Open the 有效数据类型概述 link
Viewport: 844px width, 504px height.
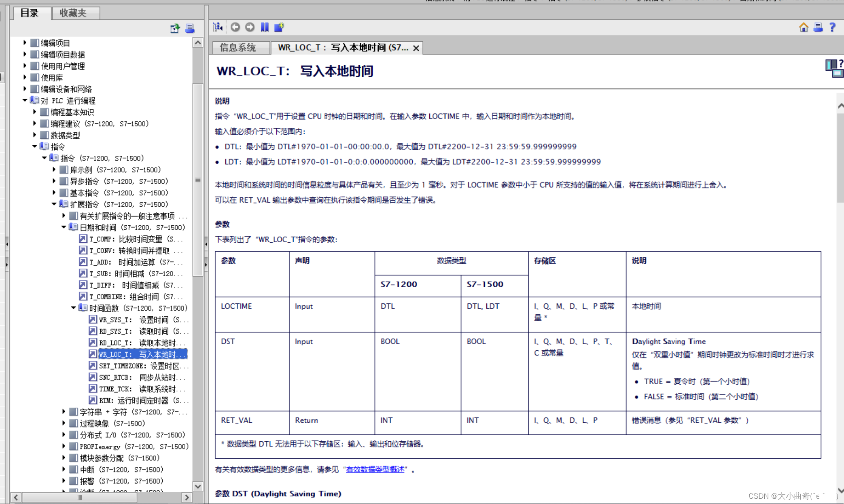pyautogui.click(x=375, y=469)
